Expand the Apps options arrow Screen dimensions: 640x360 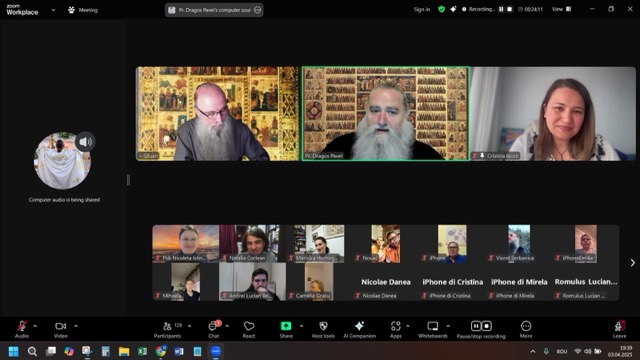(x=408, y=326)
